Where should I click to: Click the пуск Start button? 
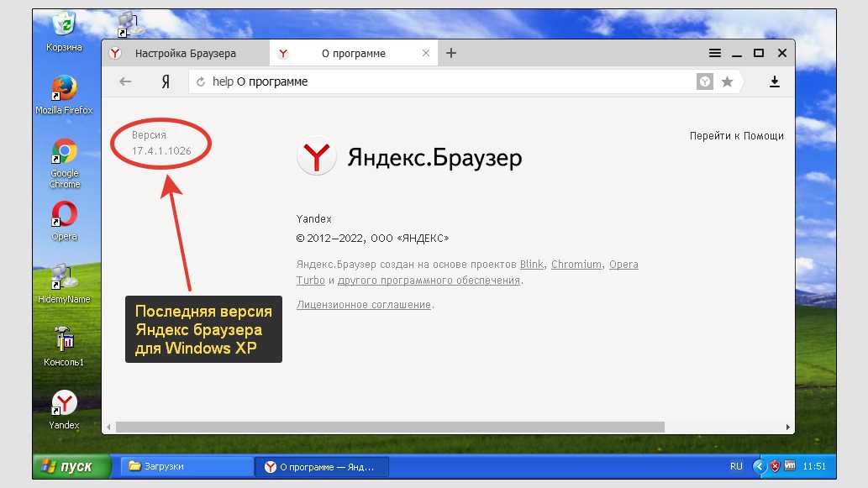(x=72, y=466)
